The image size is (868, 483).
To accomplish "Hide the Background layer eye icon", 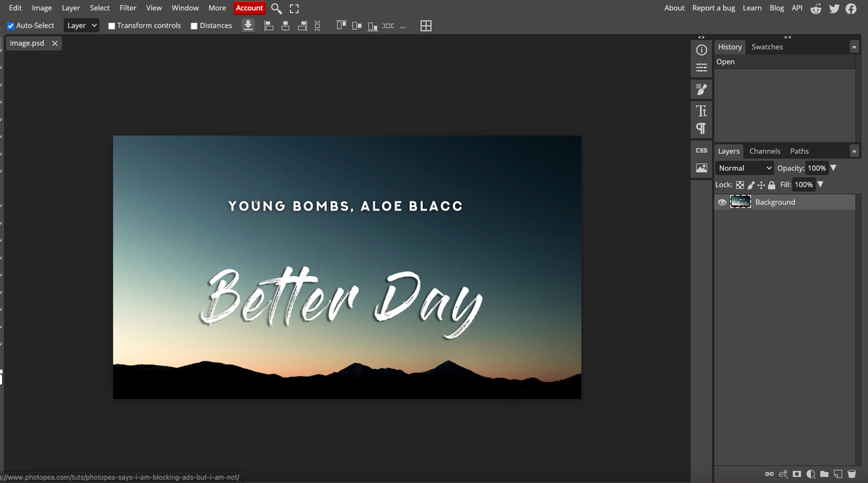I will pos(722,202).
